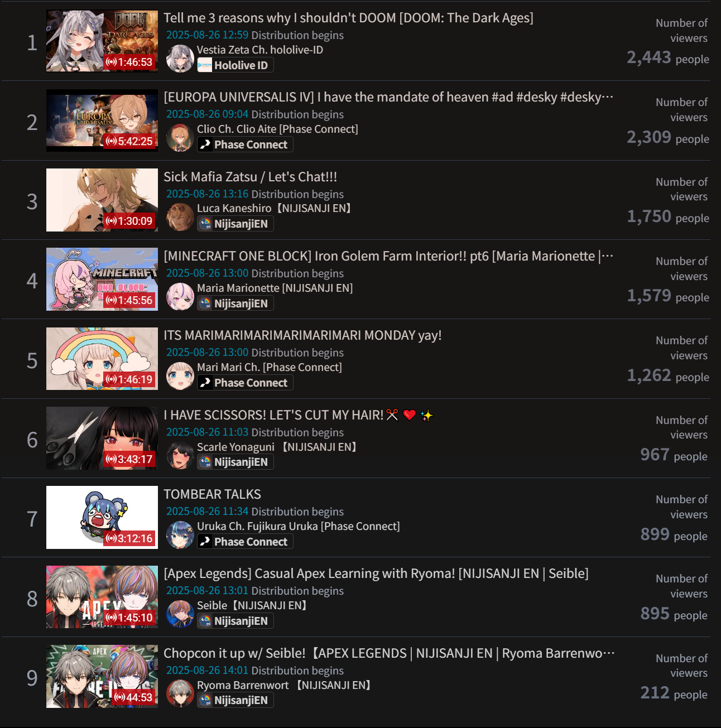This screenshot has height=728, width=721.
Task: Click Seible's round avatar icon
Action: coord(180,614)
